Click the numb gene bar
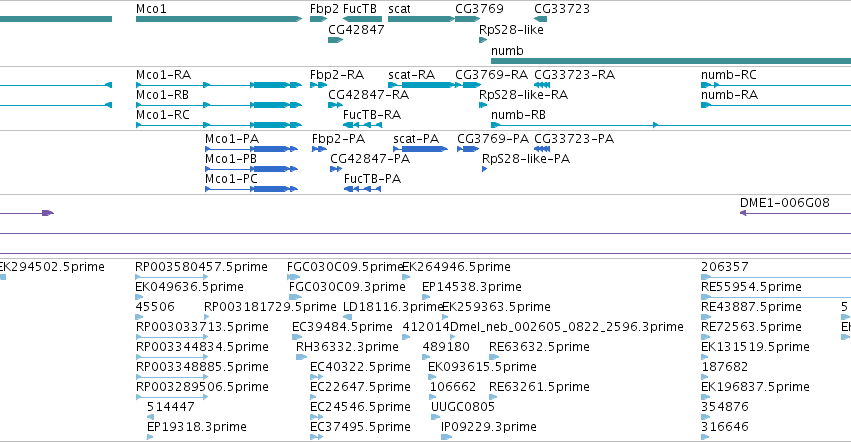 (x=671, y=61)
